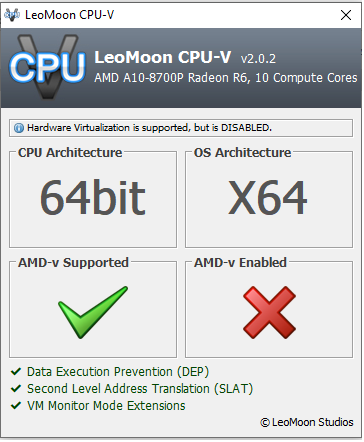Close the LeoMoon CPU-V window
The image size is (364, 442).
click(346, 15)
